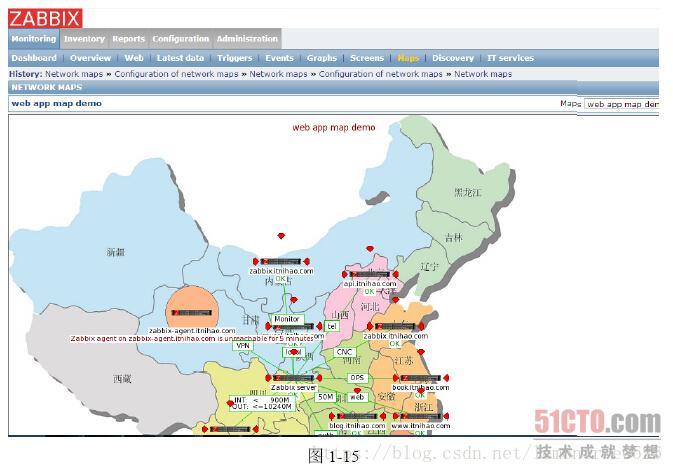The width and height of the screenshot is (673, 473).
Task: Open the Dashboard submenu item
Action: [x=34, y=58]
